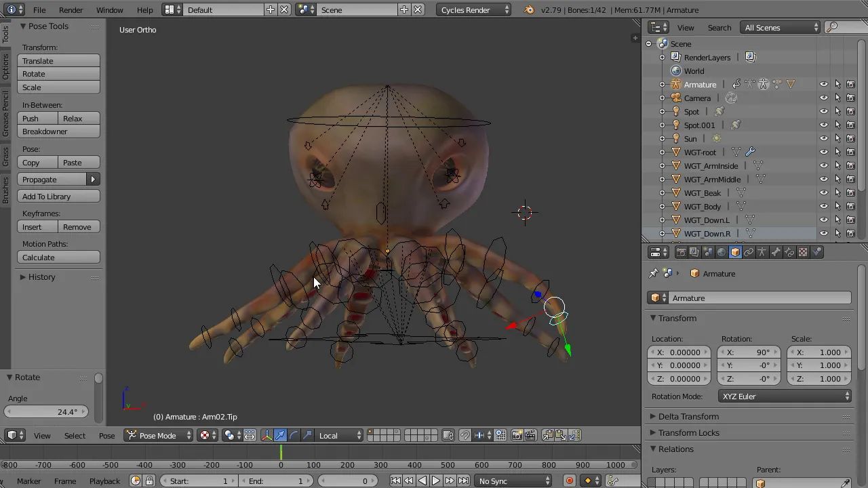Select the Bone properties tab
Screen dimensions: 868x488
pyautogui.click(x=776, y=252)
